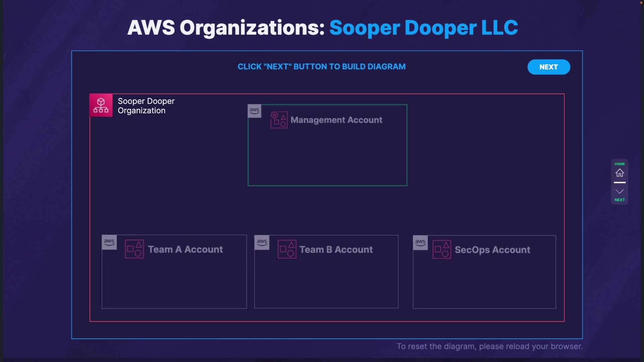644x362 pixels.
Task: Click the Management Account icon
Action: (x=279, y=120)
